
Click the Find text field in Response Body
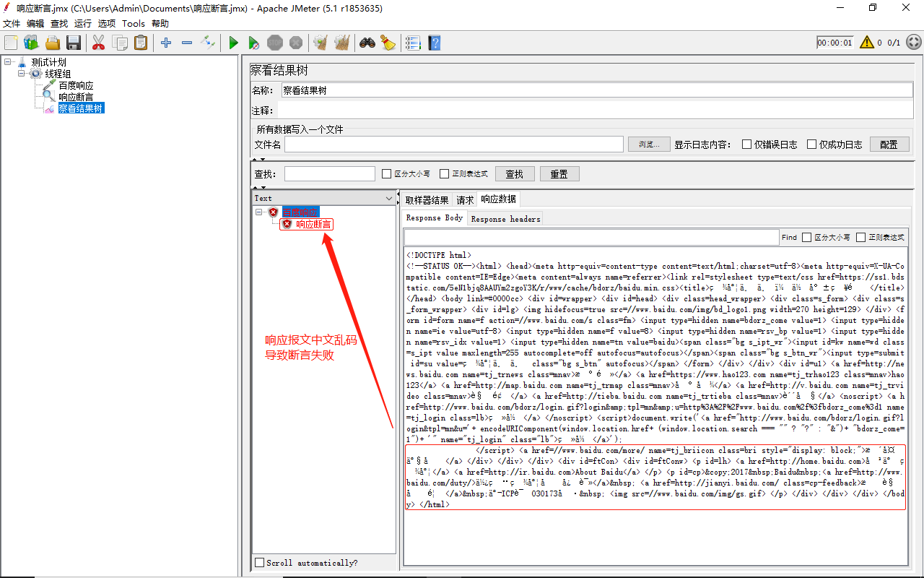(590, 237)
